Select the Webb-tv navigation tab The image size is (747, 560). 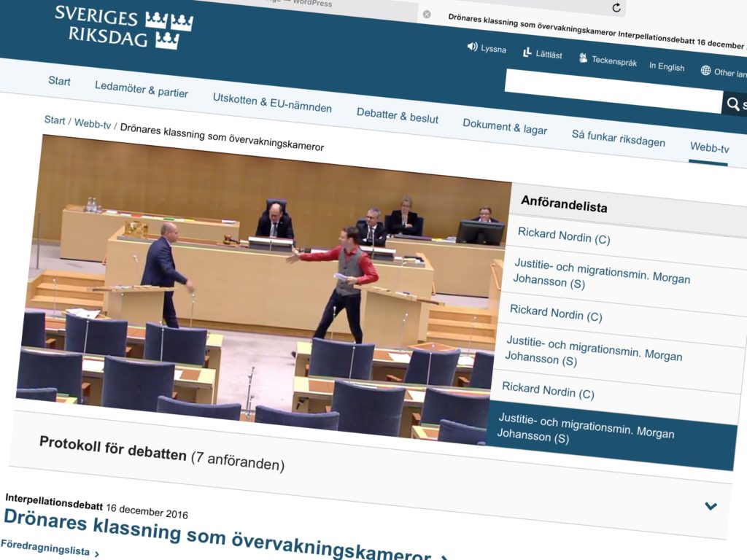(x=709, y=148)
